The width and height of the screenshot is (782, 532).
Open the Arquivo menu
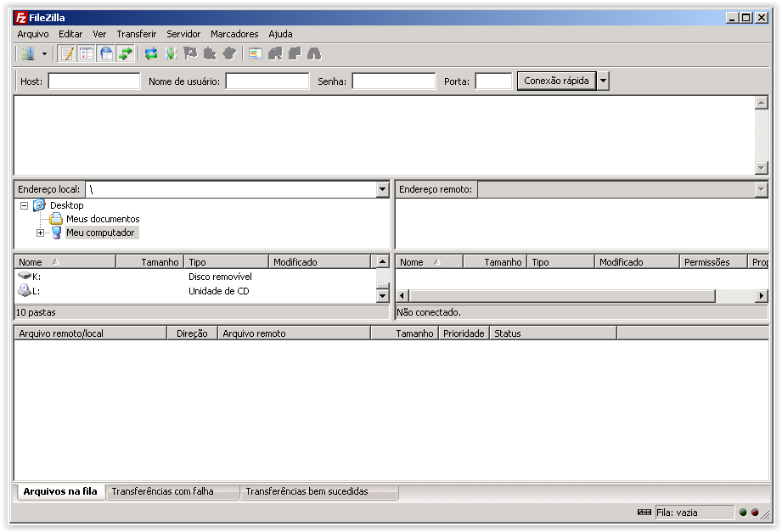pyautogui.click(x=33, y=34)
